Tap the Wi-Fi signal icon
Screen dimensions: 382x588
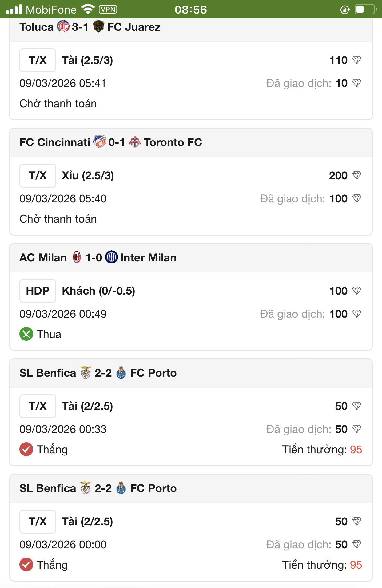[x=88, y=10]
